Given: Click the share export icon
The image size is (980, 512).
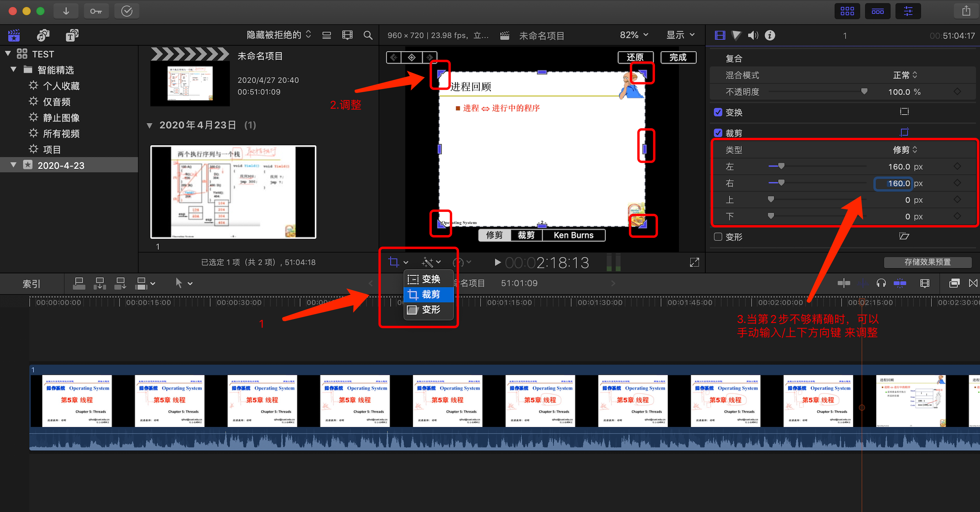Looking at the screenshot, I should pos(966,11).
